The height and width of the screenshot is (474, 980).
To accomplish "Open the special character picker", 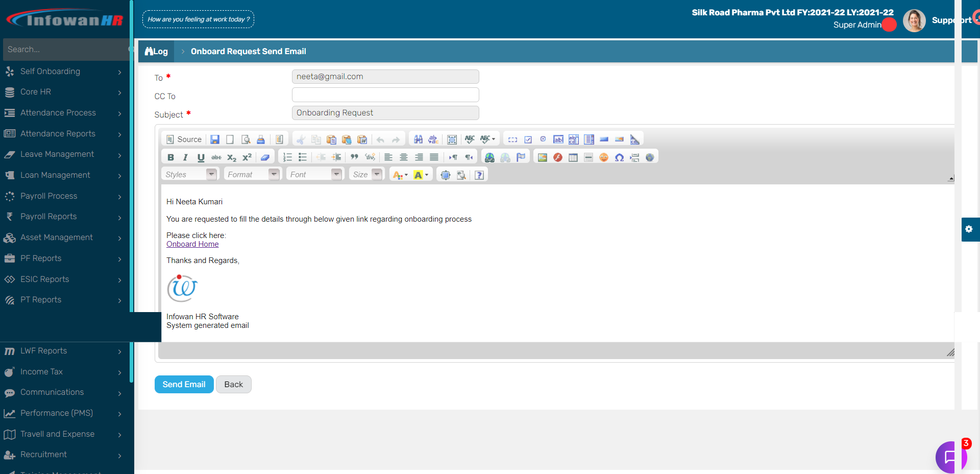I will (621, 157).
